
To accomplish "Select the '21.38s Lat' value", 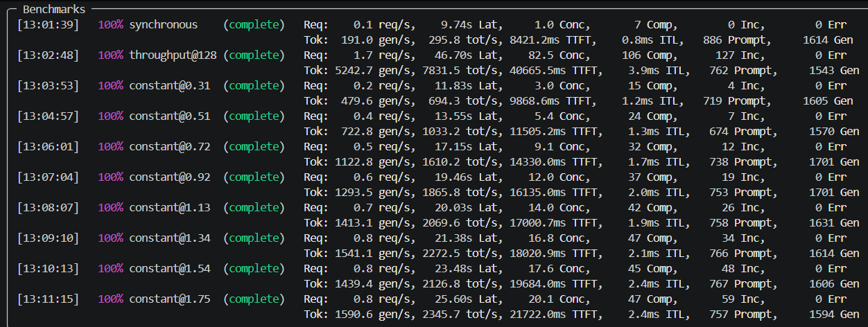I will (x=467, y=238).
